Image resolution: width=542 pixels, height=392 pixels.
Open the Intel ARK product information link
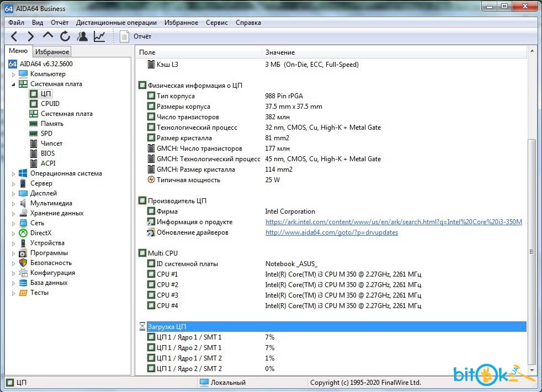[x=394, y=222]
